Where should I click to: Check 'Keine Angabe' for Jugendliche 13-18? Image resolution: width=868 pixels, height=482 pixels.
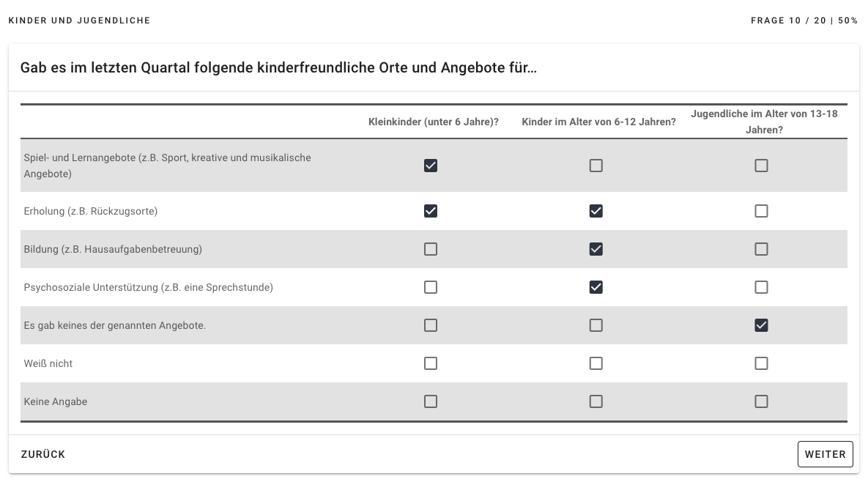(x=761, y=401)
